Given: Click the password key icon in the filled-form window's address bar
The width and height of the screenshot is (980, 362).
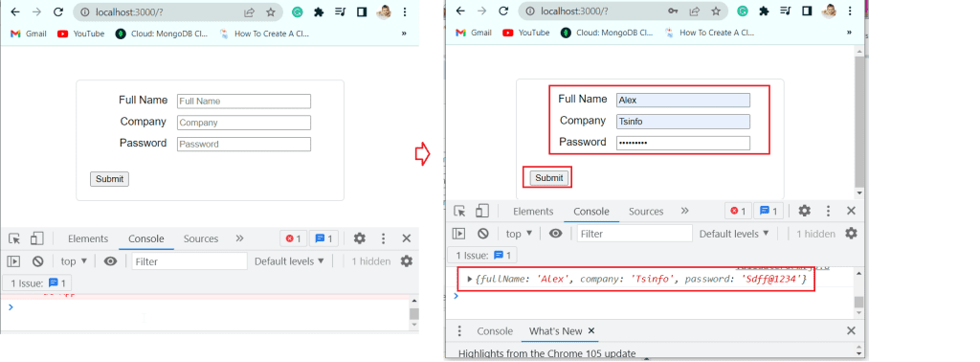Looking at the screenshot, I should (x=673, y=11).
